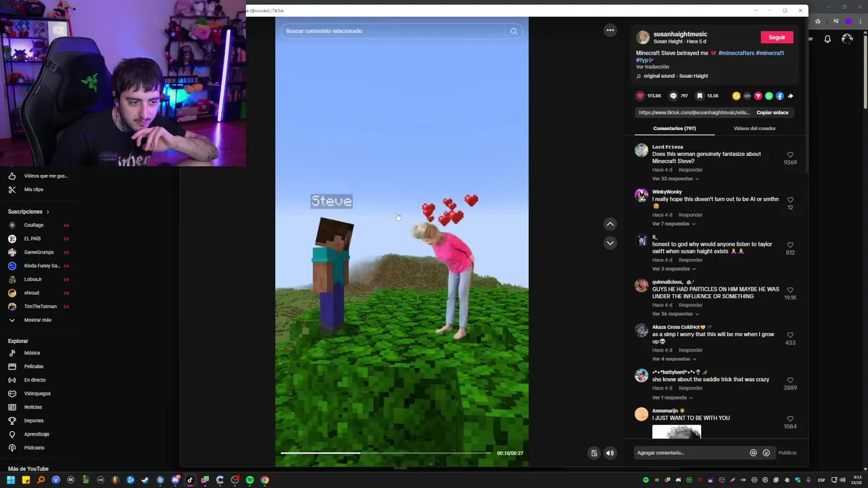868x488 pixels.
Task: Open Videojuegos in YouTube Explorar
Action: click(x=38, y=394)
